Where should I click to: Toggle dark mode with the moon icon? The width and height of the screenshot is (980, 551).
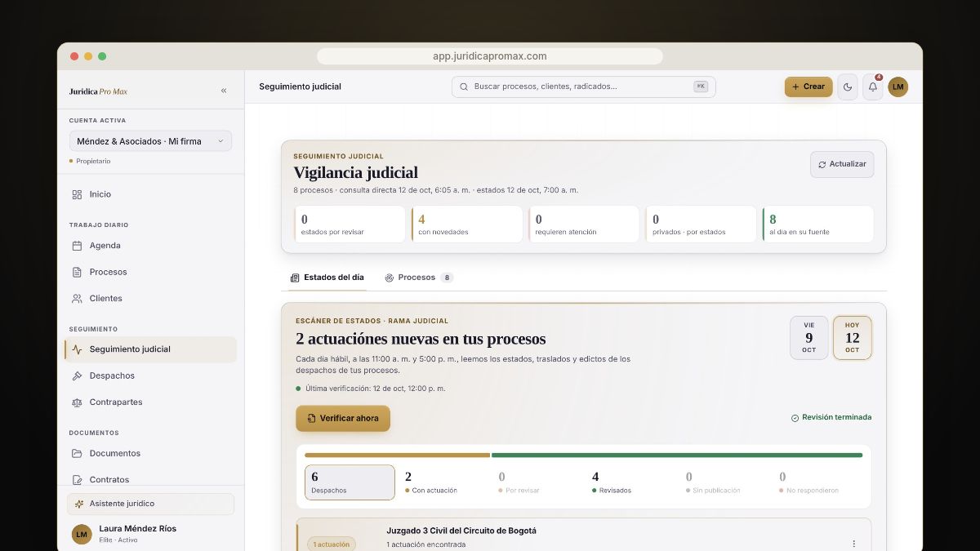(x=848, y=87)
